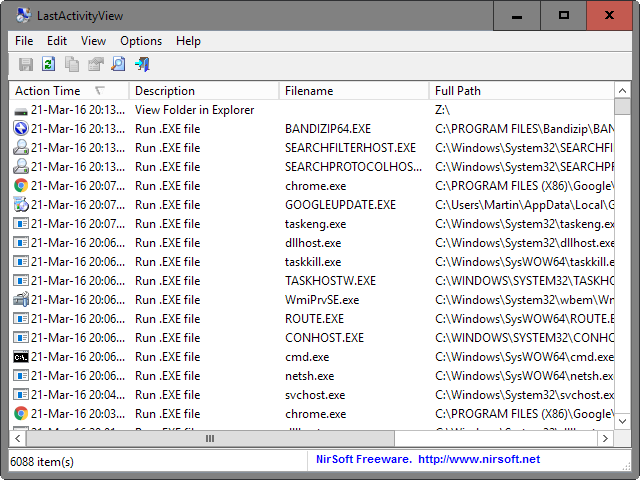Click the SEARCHFILTERHOST.EXE row icon
The height and width of the screenshot is (480, 640).
coord(20,148)
